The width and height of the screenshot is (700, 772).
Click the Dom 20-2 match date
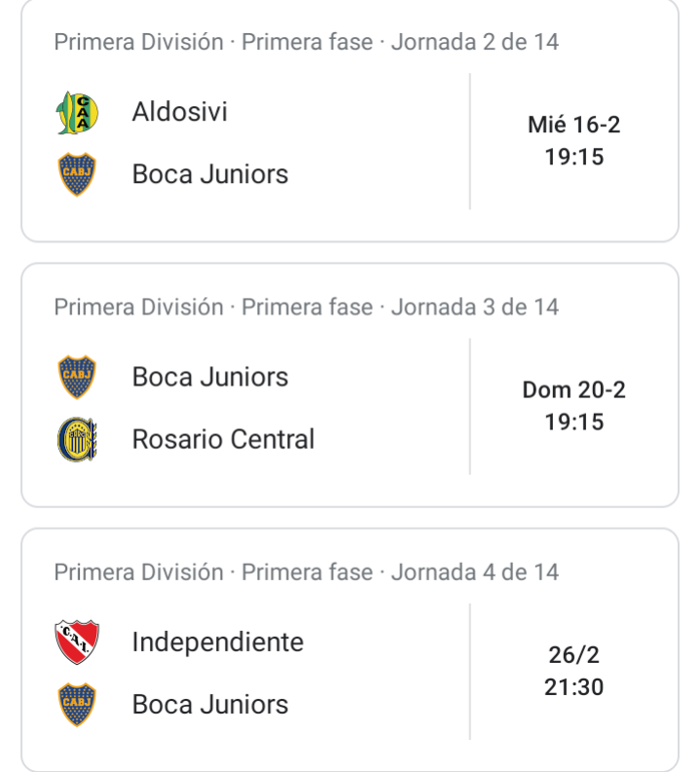(x=574, y=390)
